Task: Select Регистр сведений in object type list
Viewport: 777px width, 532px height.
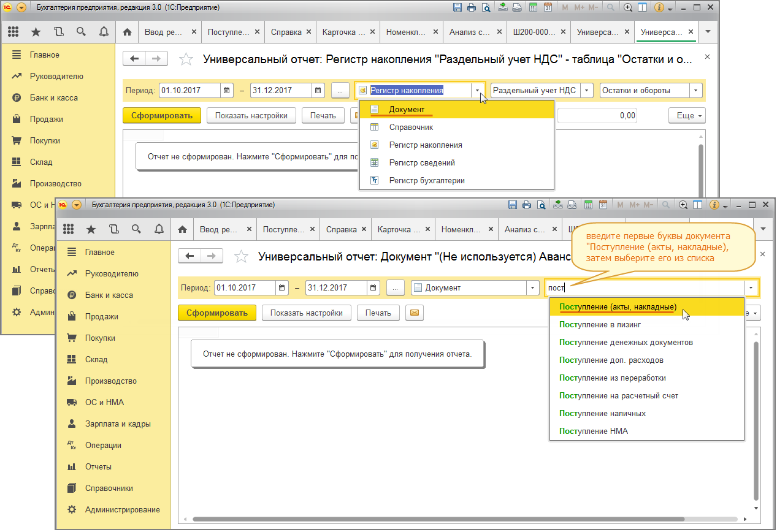Action: (x=457, y=163)
